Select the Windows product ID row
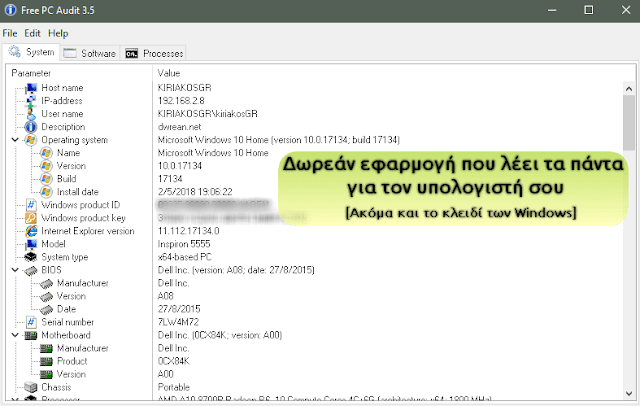Screen dimensions: 640x406 (315, 205)
